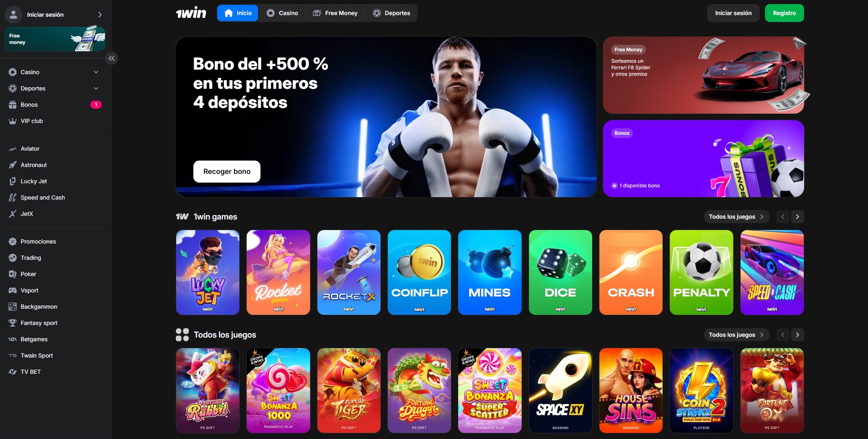Switch to the Free Money top tab
This screenshot has height=439, width=868.
point(335,13)
